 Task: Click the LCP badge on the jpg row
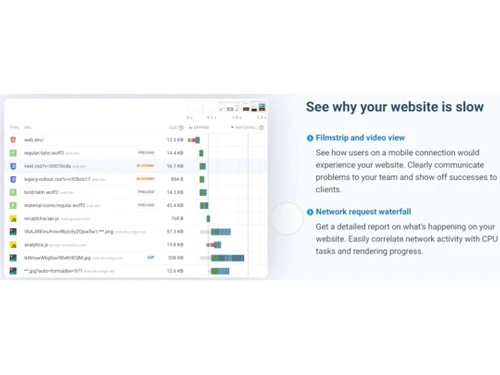[x=151, y=257]
